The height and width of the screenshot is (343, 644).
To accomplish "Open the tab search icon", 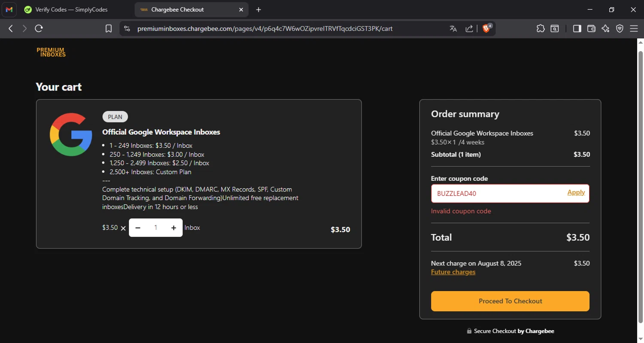I will (555, 28).
